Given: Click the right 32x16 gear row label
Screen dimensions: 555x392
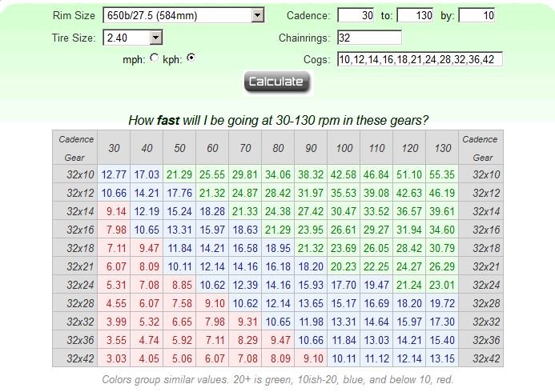Looking at the screenshot, I should tap(481, 230).
